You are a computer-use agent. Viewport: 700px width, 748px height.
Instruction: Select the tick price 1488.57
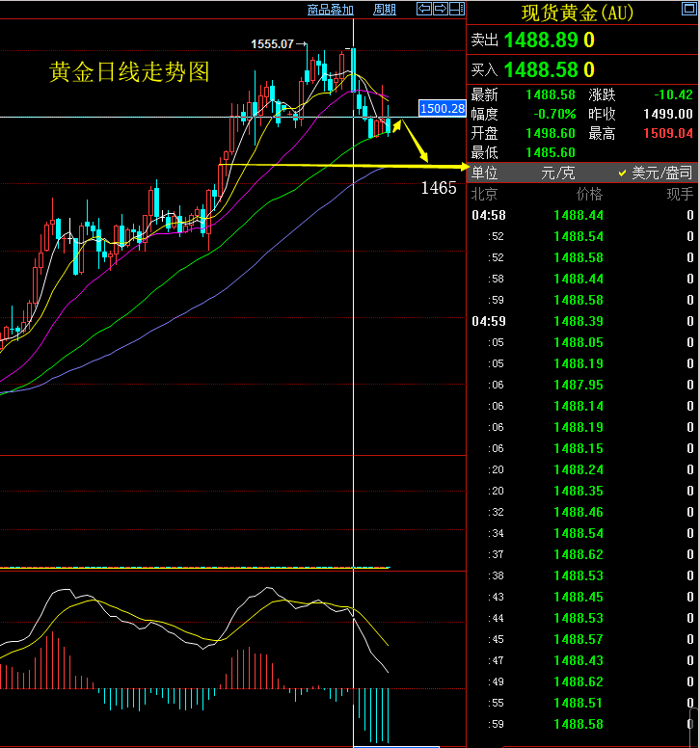coord(579,639)
